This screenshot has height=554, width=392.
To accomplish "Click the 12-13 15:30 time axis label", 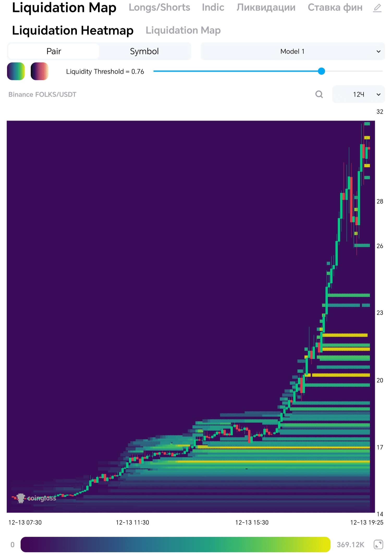I will coord(252,522).
